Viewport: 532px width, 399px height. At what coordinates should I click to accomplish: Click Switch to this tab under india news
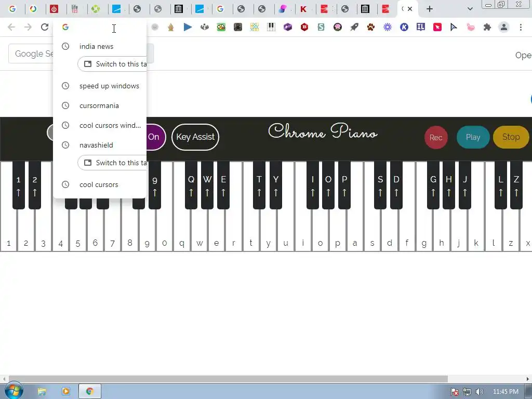click(x=112, y=64)
